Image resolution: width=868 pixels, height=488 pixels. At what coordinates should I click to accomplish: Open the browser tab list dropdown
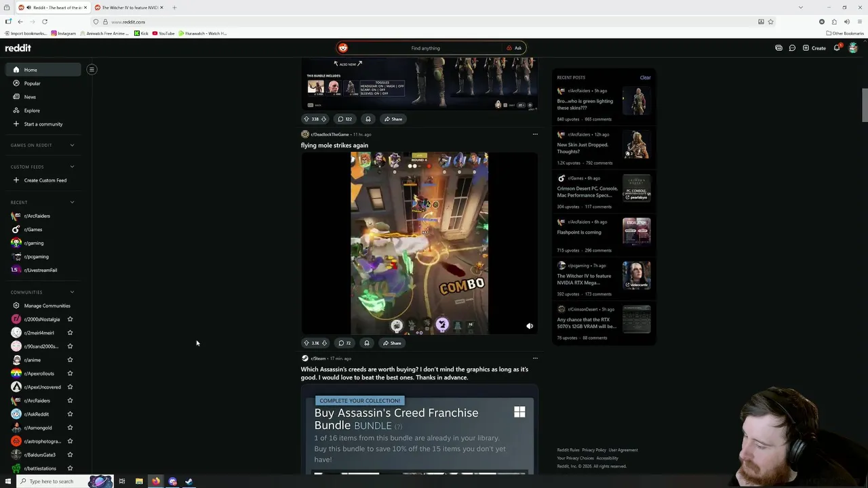coord(800,7)
